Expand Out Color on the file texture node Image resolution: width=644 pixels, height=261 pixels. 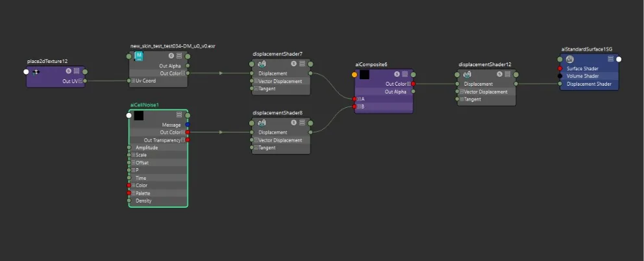coord(183,73)
